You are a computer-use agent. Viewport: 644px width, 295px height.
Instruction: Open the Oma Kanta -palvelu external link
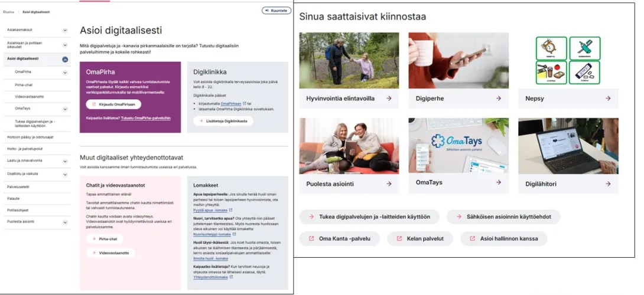coord(340,238)
